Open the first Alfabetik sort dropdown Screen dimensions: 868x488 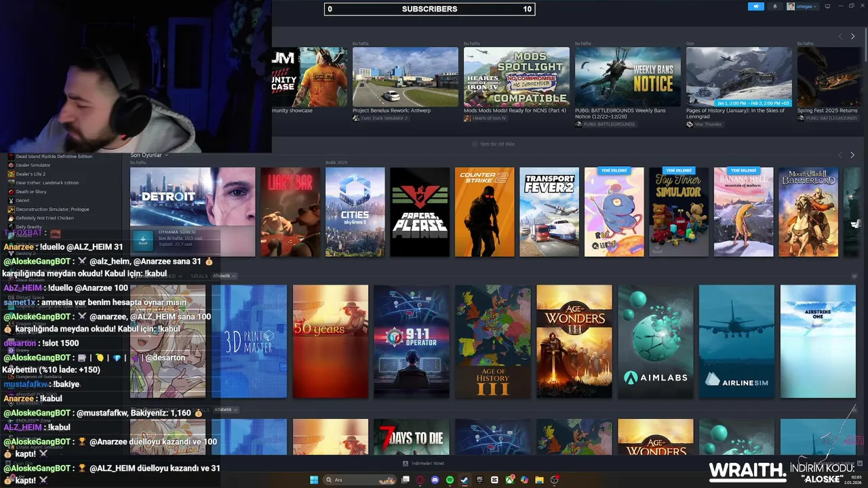tap(224, 277)
